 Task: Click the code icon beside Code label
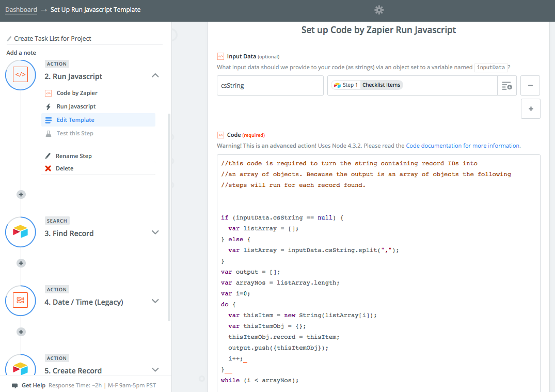[220, 135]
